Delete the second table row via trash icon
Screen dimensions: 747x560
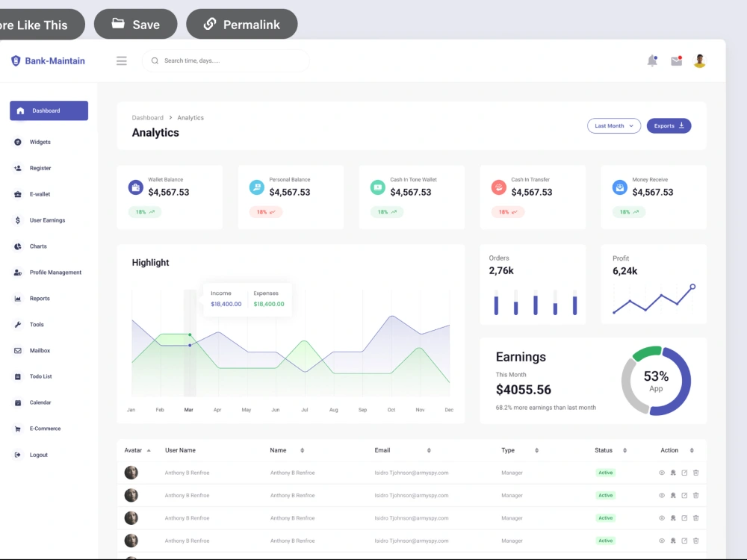pyautogui.click(x=695, y=495)
